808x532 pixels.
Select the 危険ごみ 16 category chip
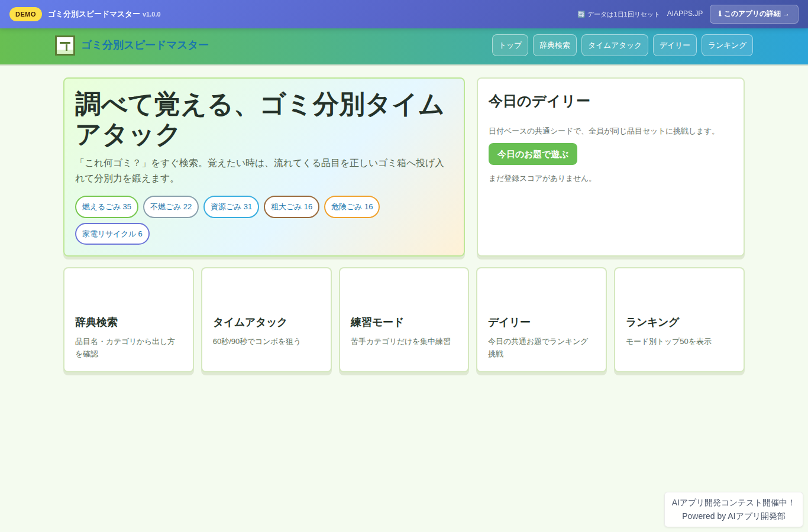(x=352, y=207)
